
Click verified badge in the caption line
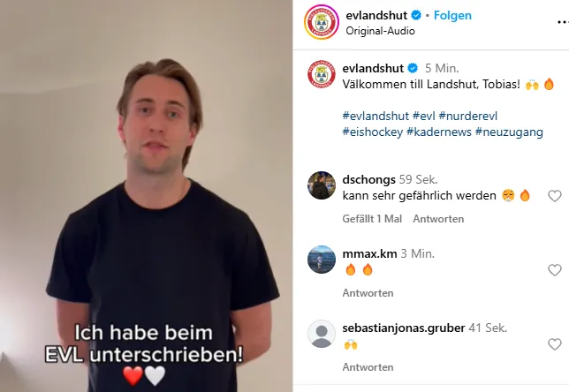click(x=413, y=68)
